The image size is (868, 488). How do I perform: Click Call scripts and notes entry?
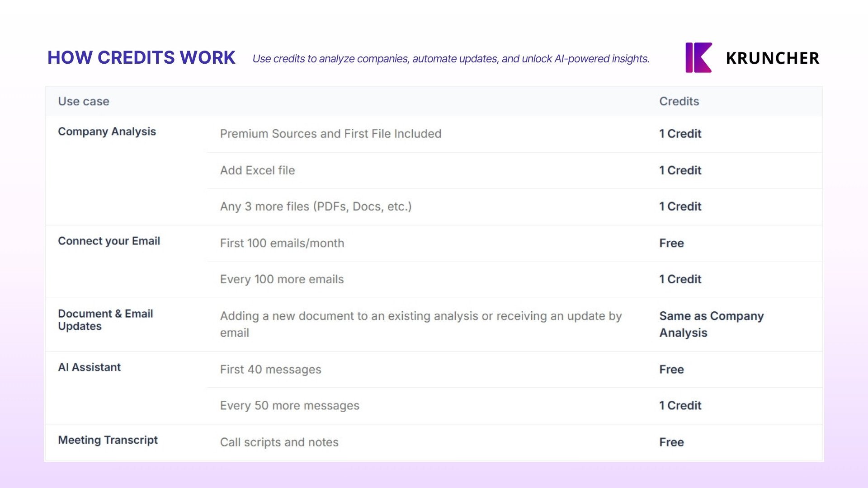[279, 442]
